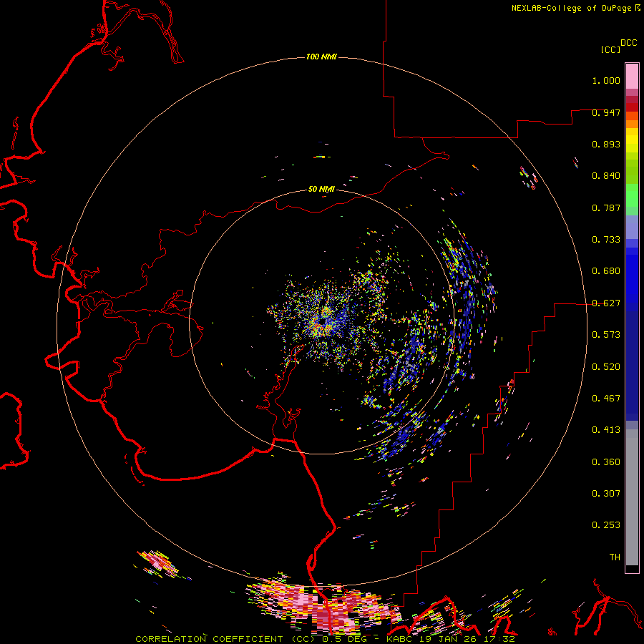Click the 0.253 scale value

(606, 525)
